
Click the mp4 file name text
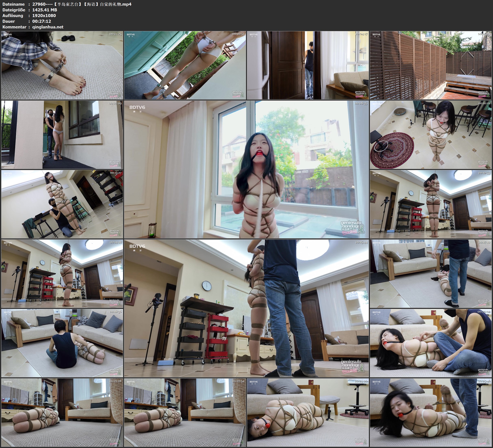point(82,4)
